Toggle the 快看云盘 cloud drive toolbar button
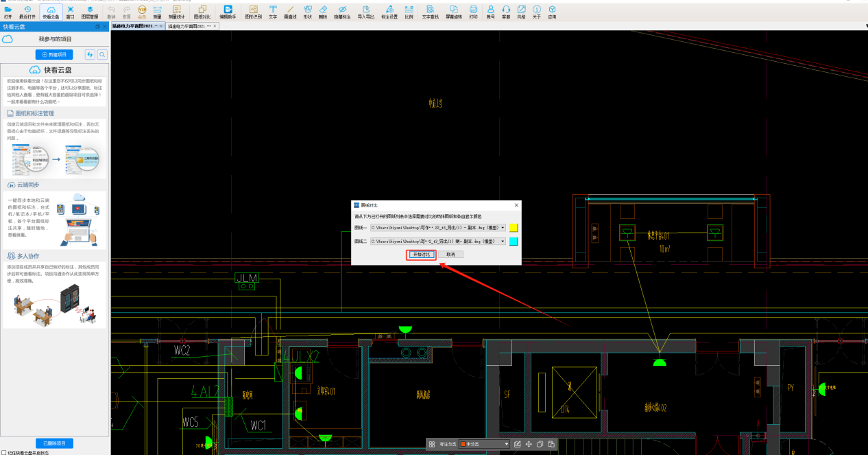 (x=51, y=11)
